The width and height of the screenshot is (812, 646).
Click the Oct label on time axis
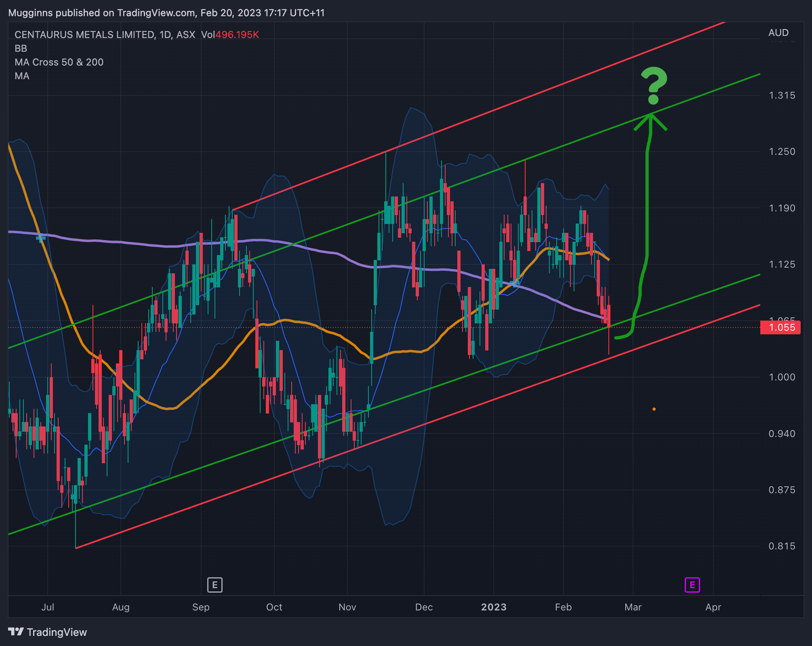274,607
